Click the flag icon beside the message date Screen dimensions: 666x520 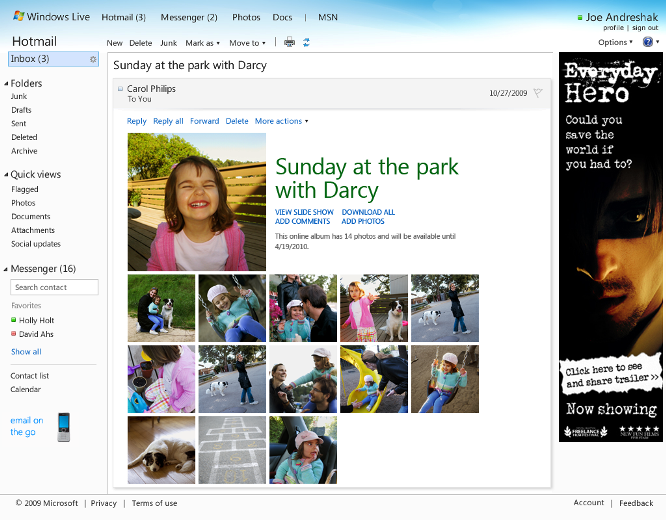pyautogui.click(x=538, y=93)
